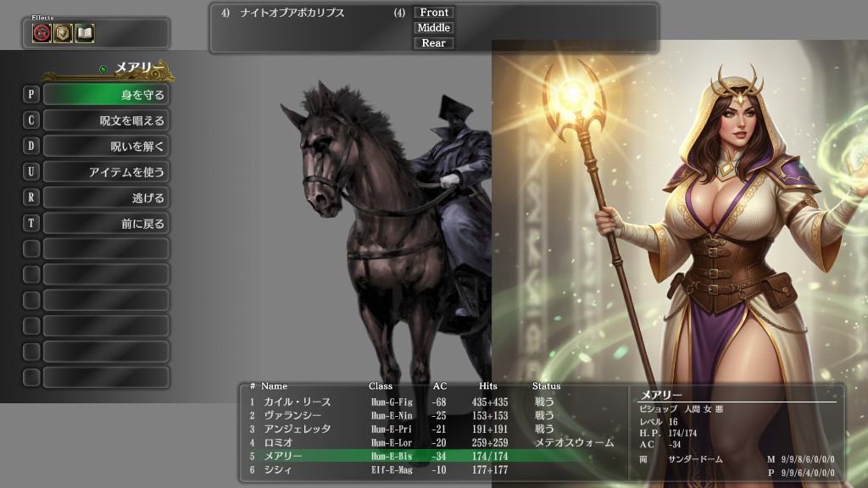868x488 pixels.
Task: Go back with 前に戻る command
Action: (x=105, y=224)
